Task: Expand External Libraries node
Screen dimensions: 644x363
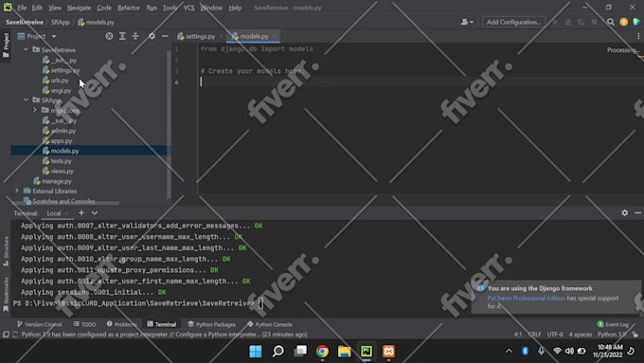Action: click(17, 191)
